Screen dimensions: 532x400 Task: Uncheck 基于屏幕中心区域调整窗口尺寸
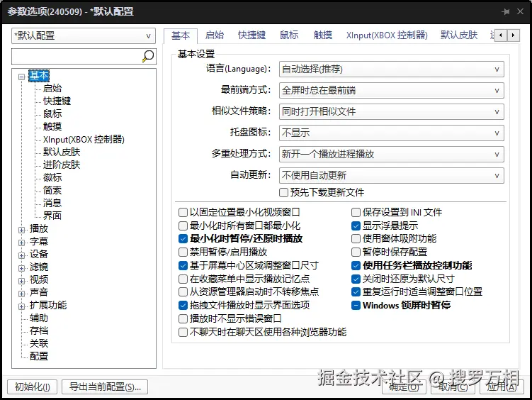[x=183, y=265]
